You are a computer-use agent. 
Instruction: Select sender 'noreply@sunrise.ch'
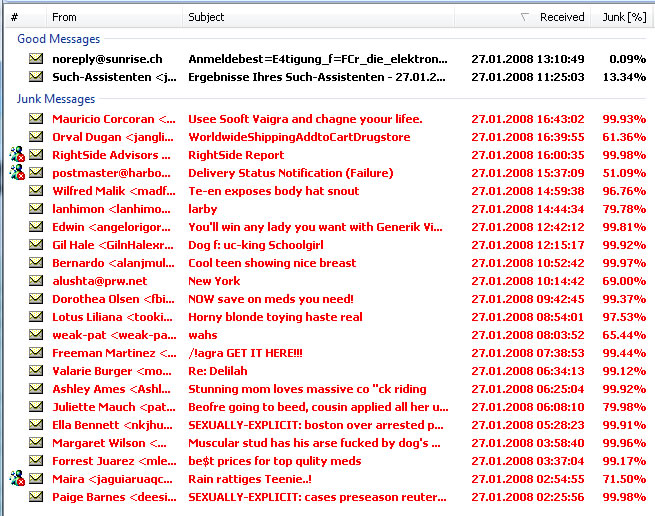tap(107, 59)
